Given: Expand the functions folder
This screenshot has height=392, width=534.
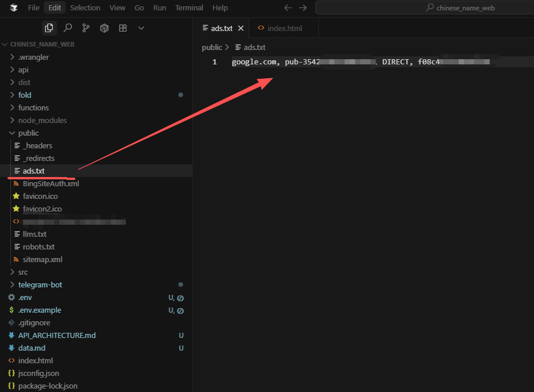Looking at the screenshot, I should coord(33,107).
